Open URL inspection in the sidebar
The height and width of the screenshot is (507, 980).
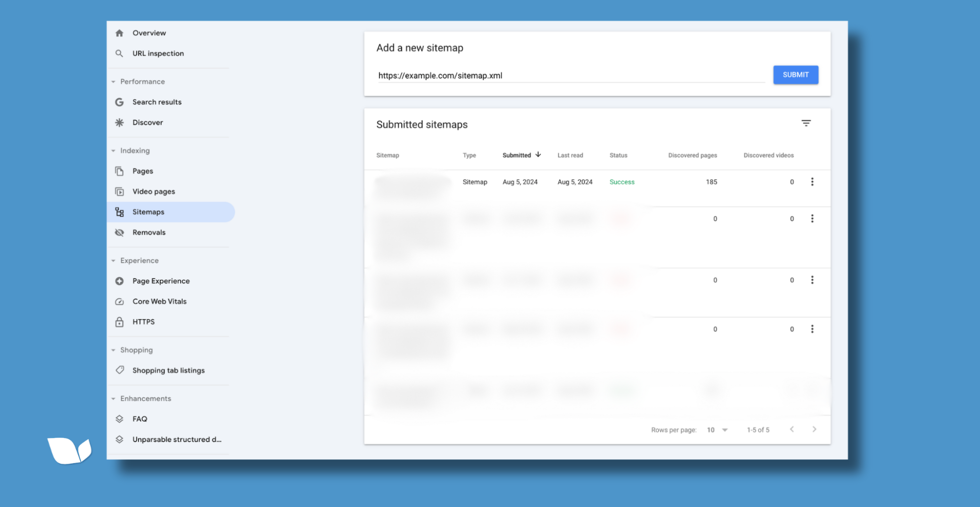pyautogui.click(x=158, y=53)
